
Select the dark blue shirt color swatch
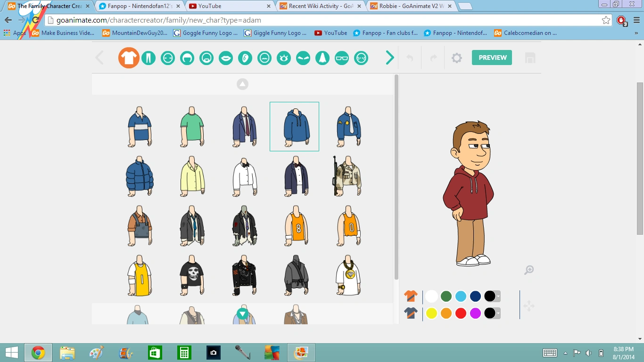(x=475, y=296)
